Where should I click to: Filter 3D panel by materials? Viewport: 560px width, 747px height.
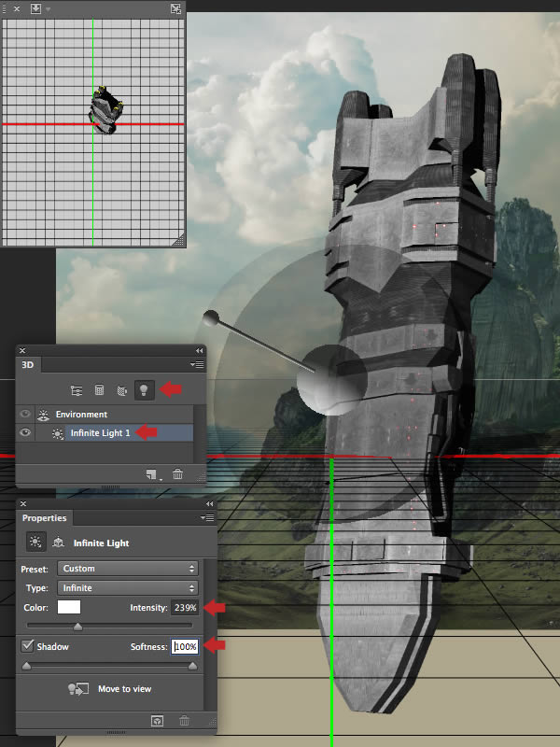122,390
